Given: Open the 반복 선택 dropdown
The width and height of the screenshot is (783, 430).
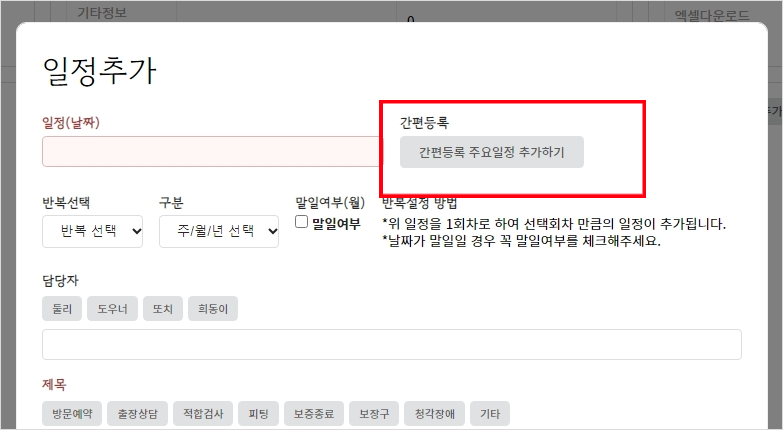Looking at the screenshot, I should point(93,231).
